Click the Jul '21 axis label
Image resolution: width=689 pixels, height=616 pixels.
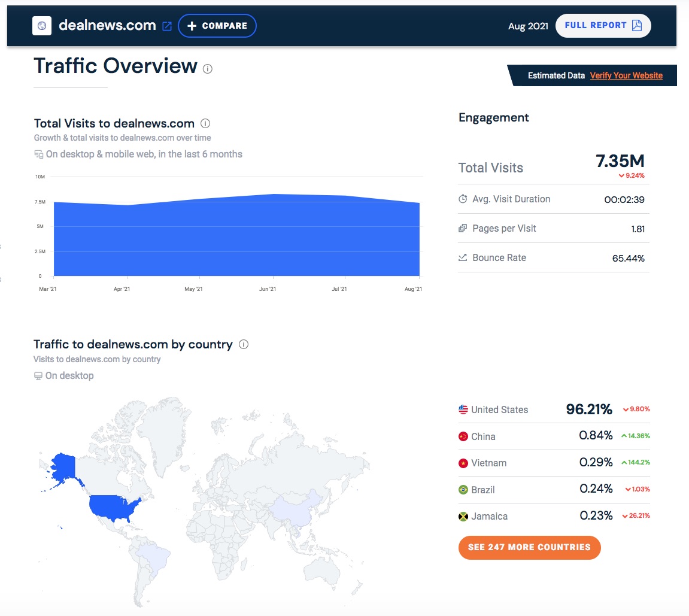tap(339, 289)
